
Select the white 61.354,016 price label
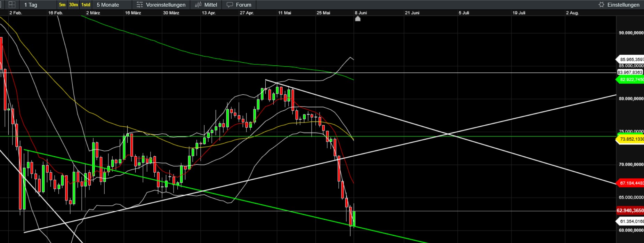click(630, 221)
